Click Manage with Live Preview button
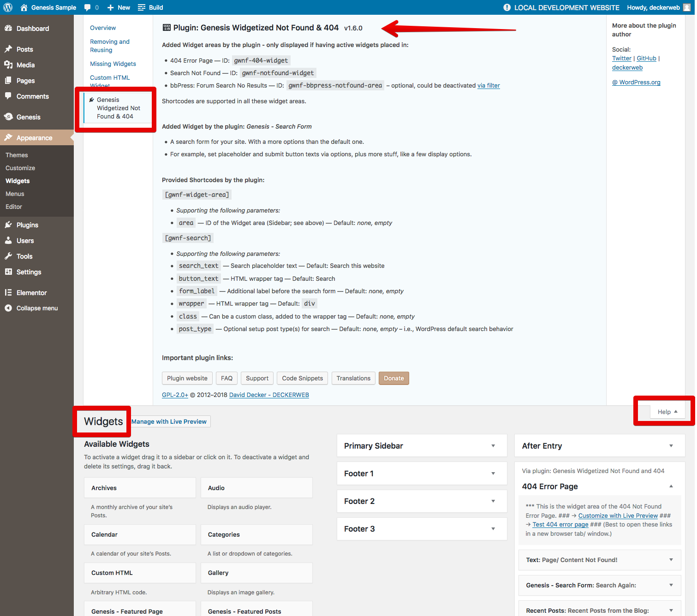 click(x=169, y=421)
